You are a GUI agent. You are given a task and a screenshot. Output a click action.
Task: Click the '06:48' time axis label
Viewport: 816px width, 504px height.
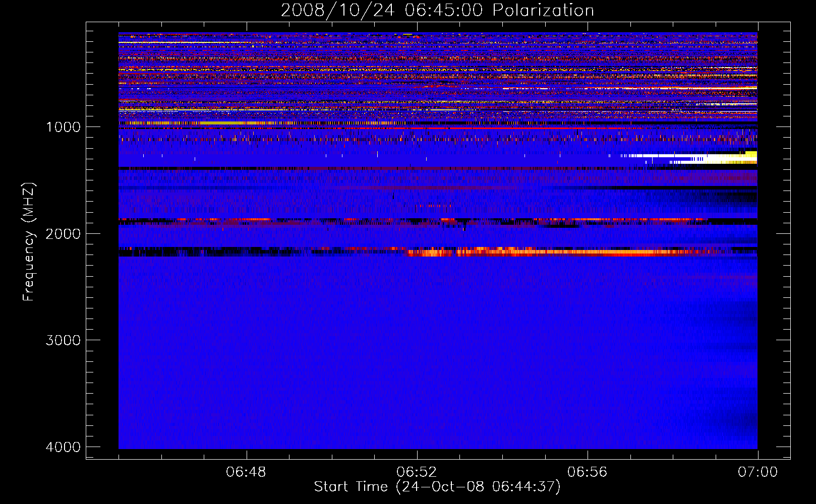[246, 472]
